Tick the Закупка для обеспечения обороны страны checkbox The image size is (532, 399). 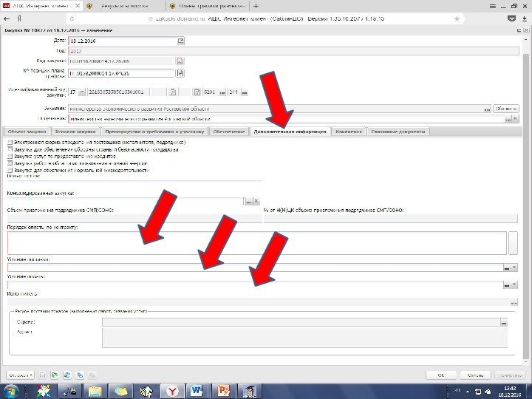click(x=10, y=149)
